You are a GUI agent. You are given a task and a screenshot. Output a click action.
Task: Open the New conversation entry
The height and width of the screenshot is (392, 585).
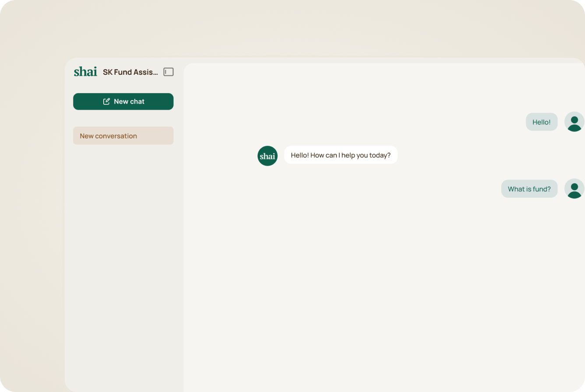(123, 135)
